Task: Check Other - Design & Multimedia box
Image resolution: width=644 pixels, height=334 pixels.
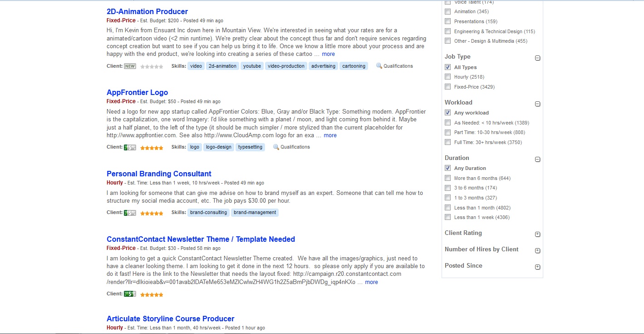Action: tap(448, 41)
